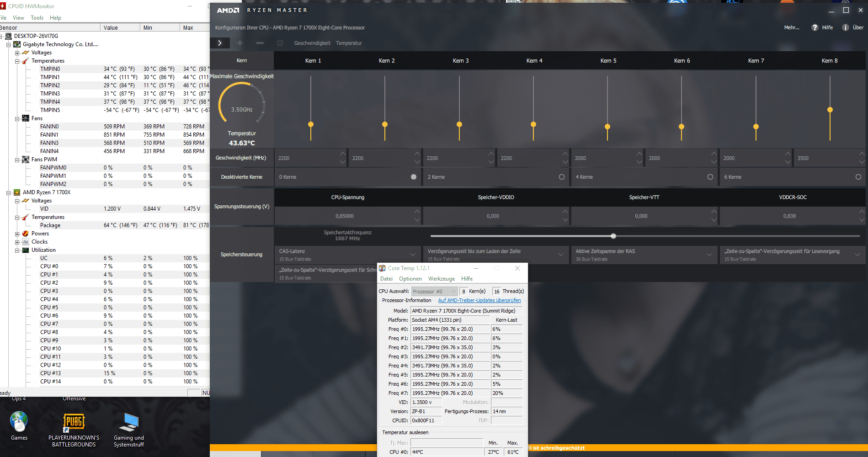Click the Fans PWM icon in HWMonitor
868x457 pixels.
[26, 159]
